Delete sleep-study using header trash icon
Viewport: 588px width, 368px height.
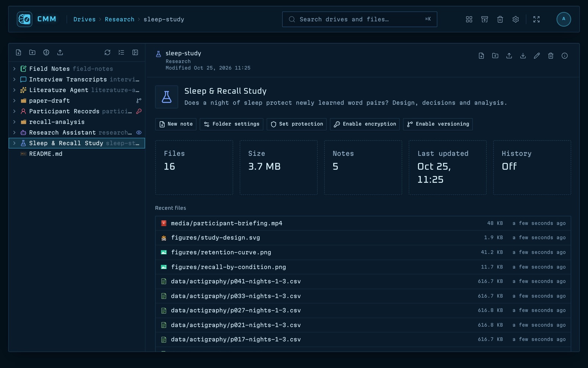551,56
